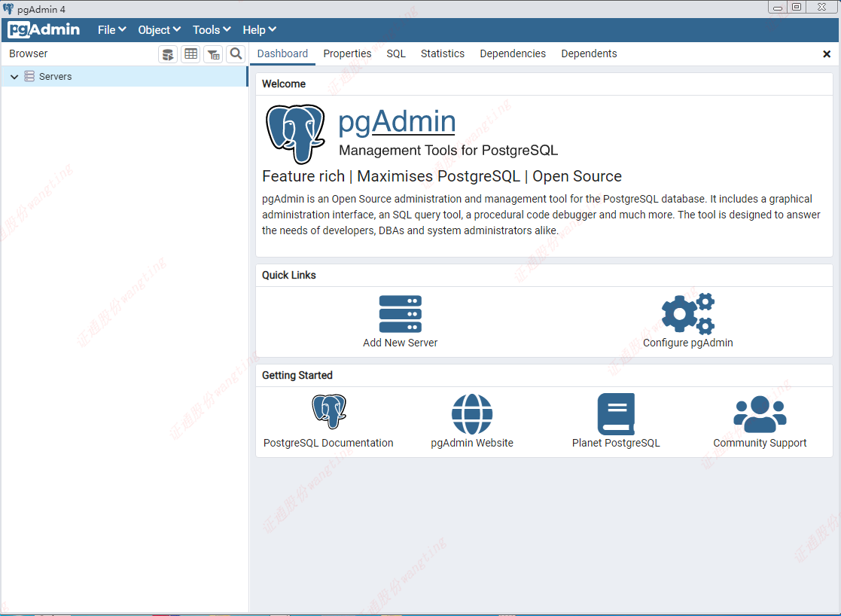
Task: Click the Add New Server stack icon
Action: coord(400,314)
